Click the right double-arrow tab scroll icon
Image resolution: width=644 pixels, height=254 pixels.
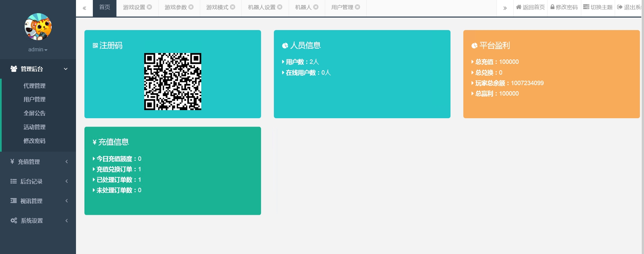505,8
